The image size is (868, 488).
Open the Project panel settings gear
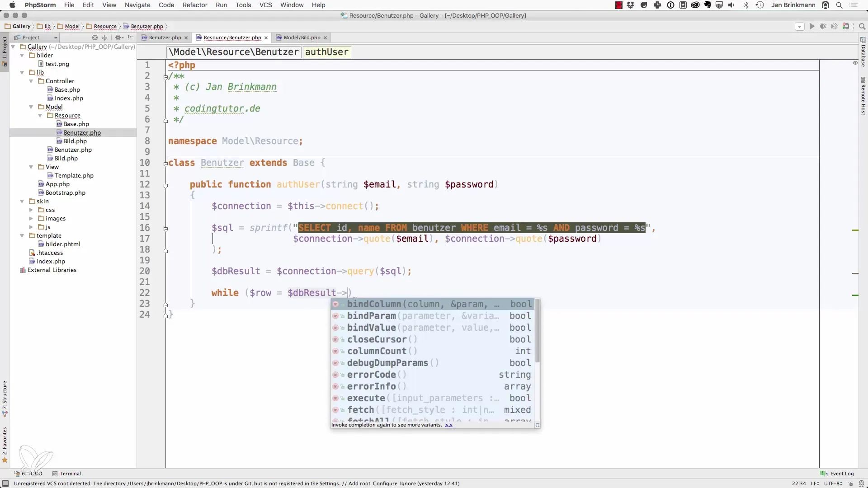(118, 38)
